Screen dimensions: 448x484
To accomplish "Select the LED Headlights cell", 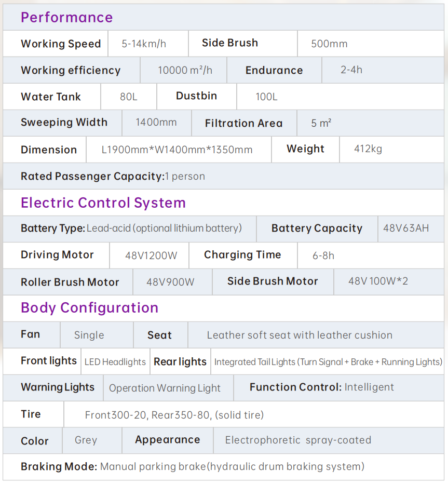I will [115, 362].
